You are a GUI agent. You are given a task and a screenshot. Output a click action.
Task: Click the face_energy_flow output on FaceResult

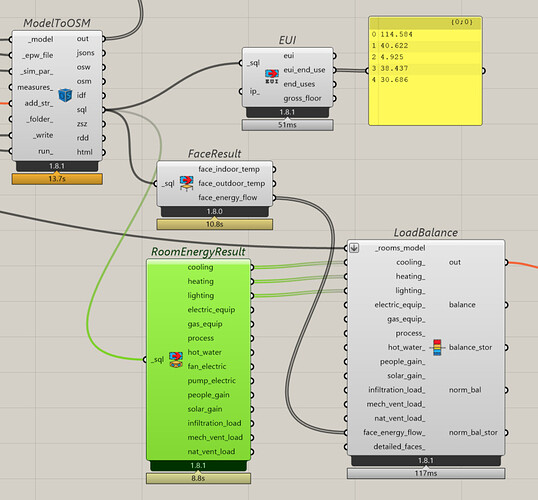[228, 198]
